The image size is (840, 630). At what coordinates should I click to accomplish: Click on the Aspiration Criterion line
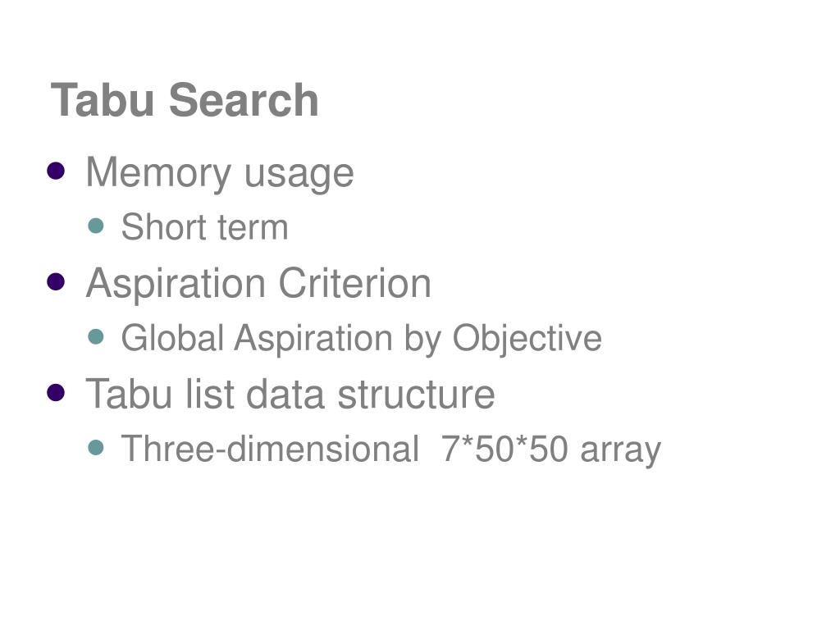pyautogui.click(x=258, y=284)
